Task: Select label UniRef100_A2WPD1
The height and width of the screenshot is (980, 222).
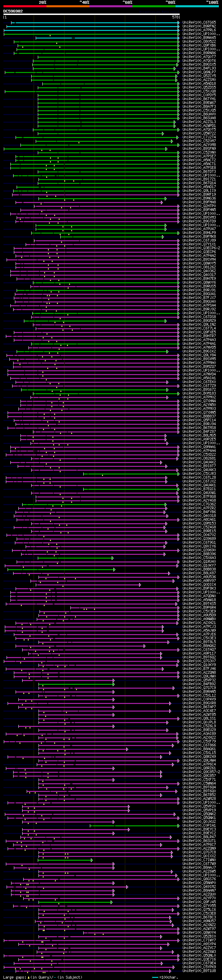Action: point(199,125)
